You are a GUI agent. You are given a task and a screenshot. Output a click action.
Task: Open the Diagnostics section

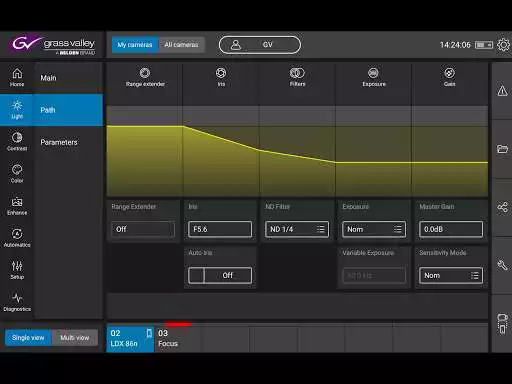pos(17,302)
